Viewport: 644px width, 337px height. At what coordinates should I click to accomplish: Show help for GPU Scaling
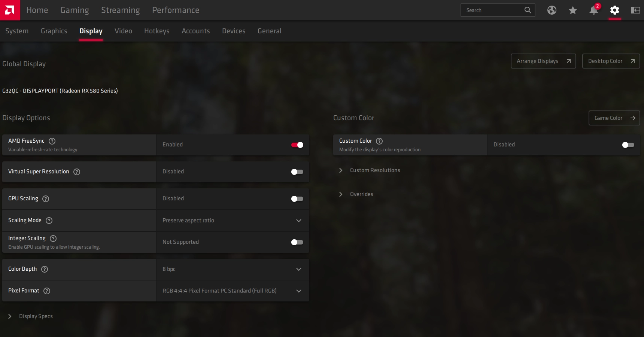pos(46,199)
